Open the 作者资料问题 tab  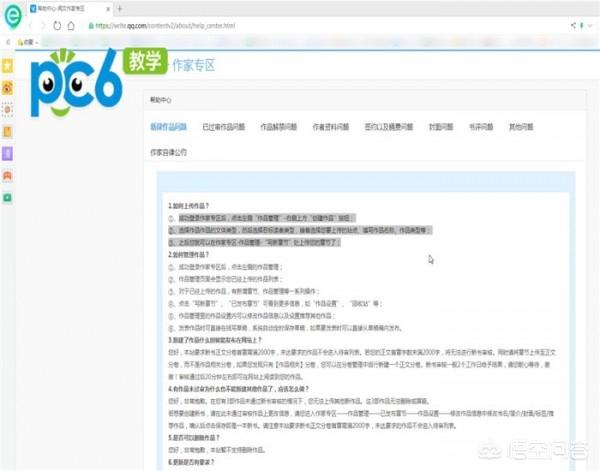coord(331,127)
